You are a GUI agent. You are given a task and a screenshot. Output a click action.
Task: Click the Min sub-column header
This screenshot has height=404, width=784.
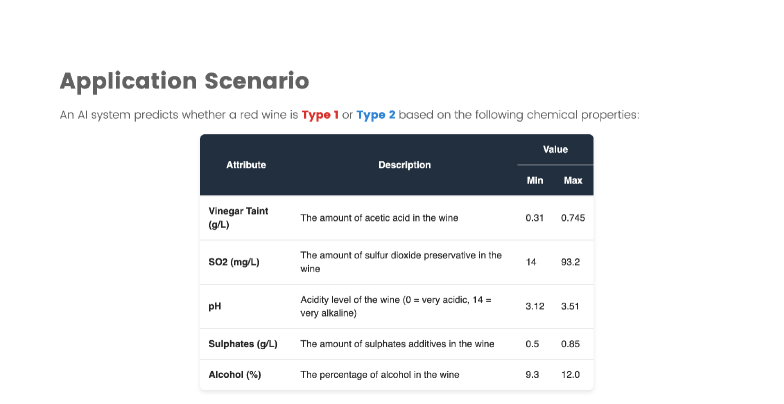pyautogui.click(x=535, y=181)
